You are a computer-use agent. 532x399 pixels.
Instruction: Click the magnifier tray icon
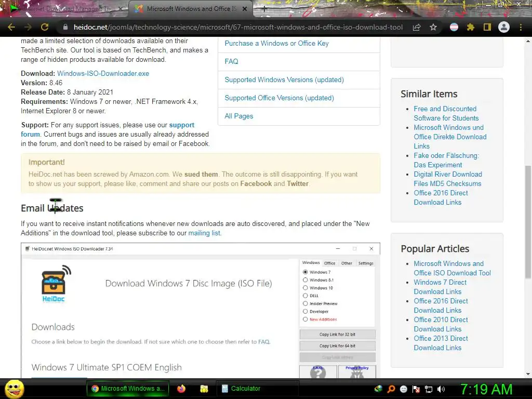pos(391,389)
